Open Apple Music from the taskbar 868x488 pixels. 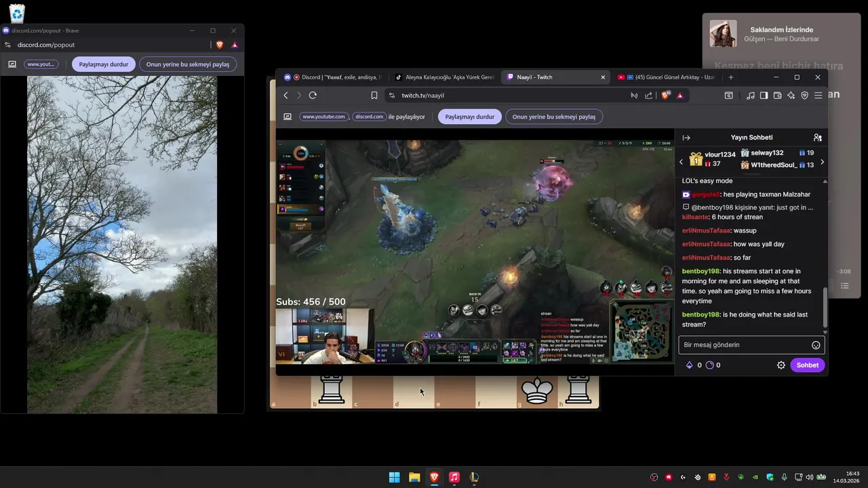coord(454,477)
